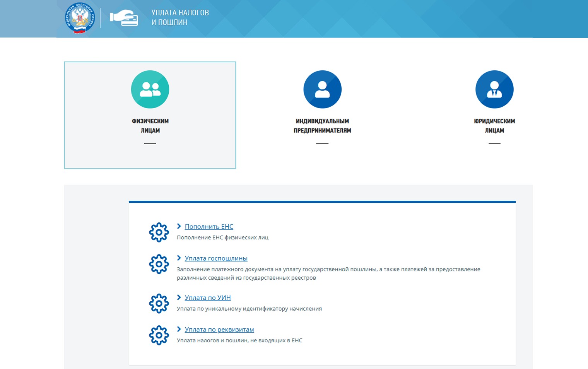Click gear icon beside Пополнить ЕНС
588x369 pixels.
(159, 232)
